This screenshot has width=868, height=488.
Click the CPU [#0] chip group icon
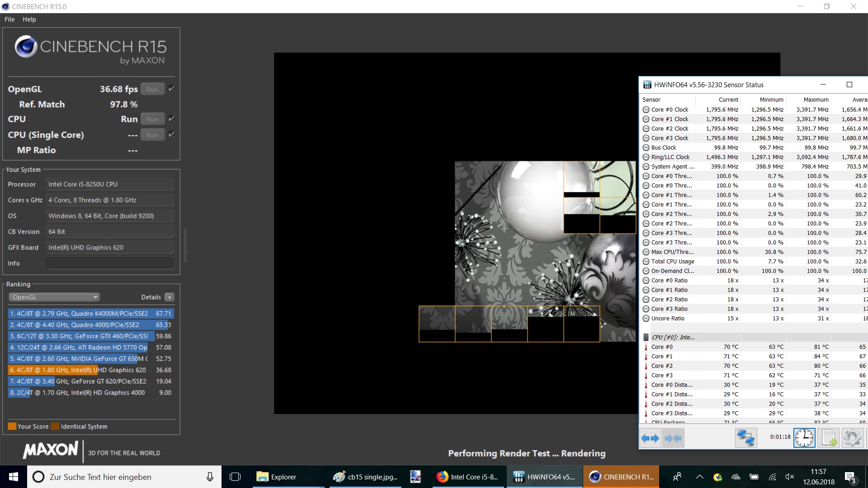(x=646, y=338)
